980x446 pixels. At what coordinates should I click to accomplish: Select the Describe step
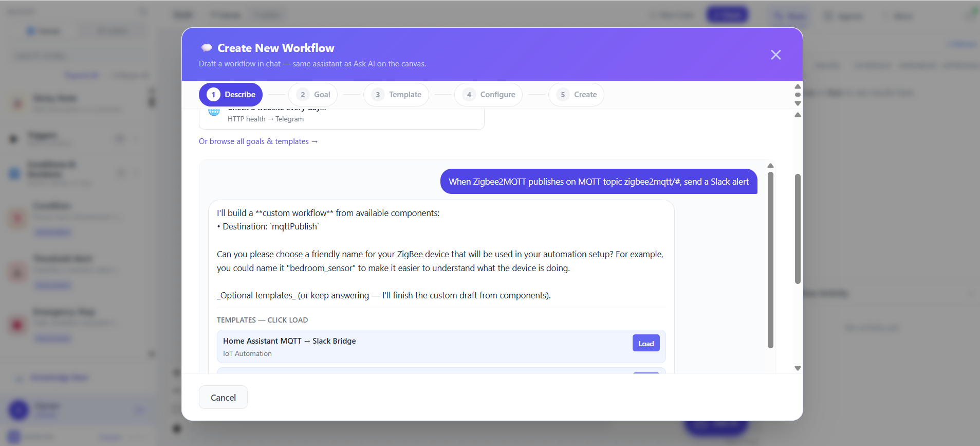[x=231, y=95]
